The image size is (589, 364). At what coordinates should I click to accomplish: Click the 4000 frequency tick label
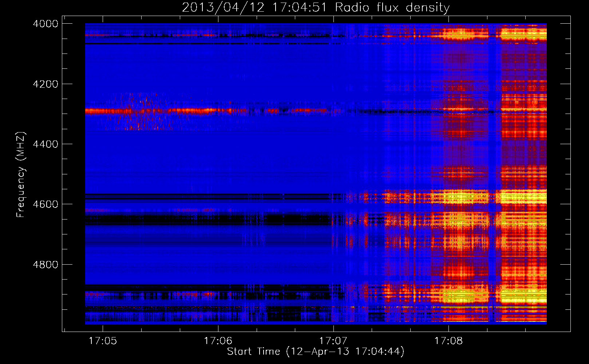[46, 24]
